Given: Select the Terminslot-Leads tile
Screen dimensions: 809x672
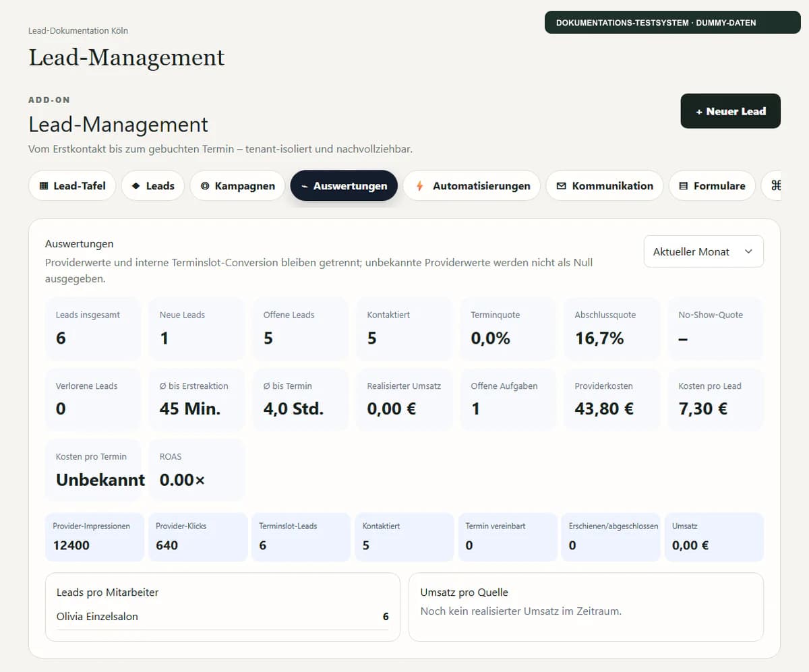Looking at the screenshot, I should click(x=301, y=537).
